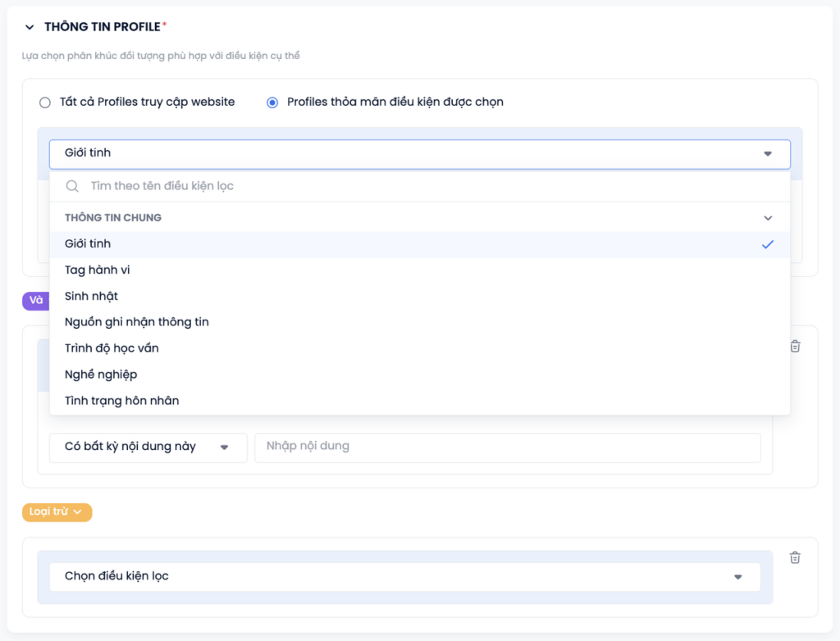The image size is (840, 641).
Task: Collapse the THÔNG TIN CHUNG group
Action: tap(768, 218)
